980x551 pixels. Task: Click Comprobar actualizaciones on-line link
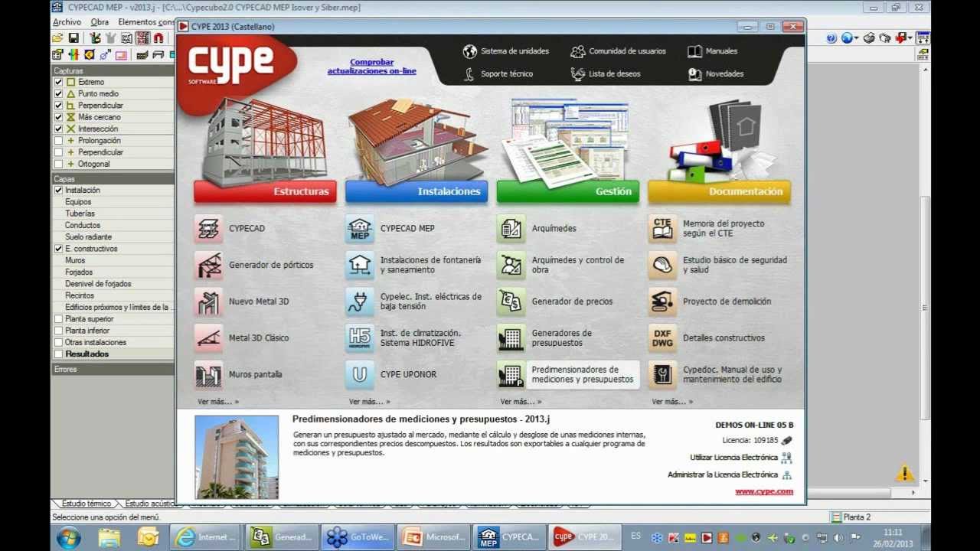coord(371,67)
